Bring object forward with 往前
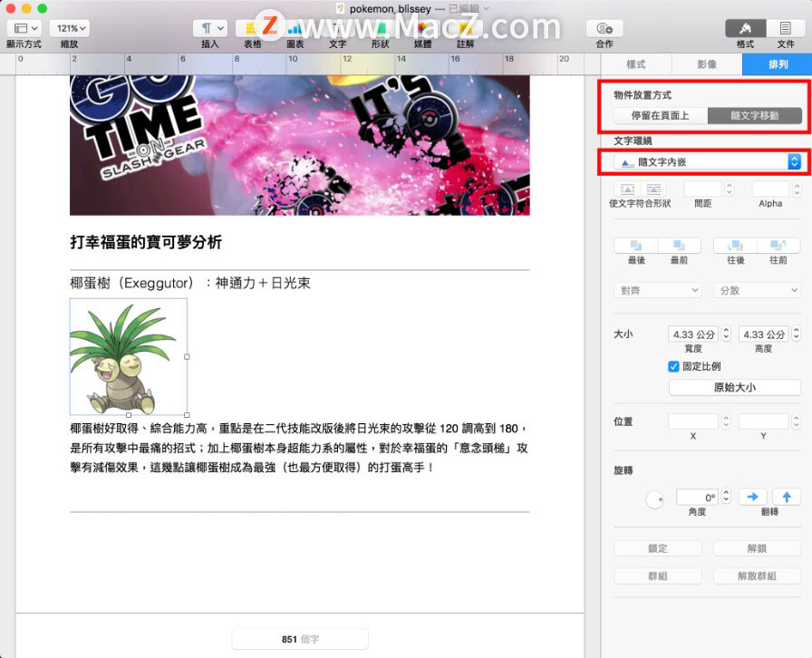The image size is (812, 658). [x=778, y=245]
